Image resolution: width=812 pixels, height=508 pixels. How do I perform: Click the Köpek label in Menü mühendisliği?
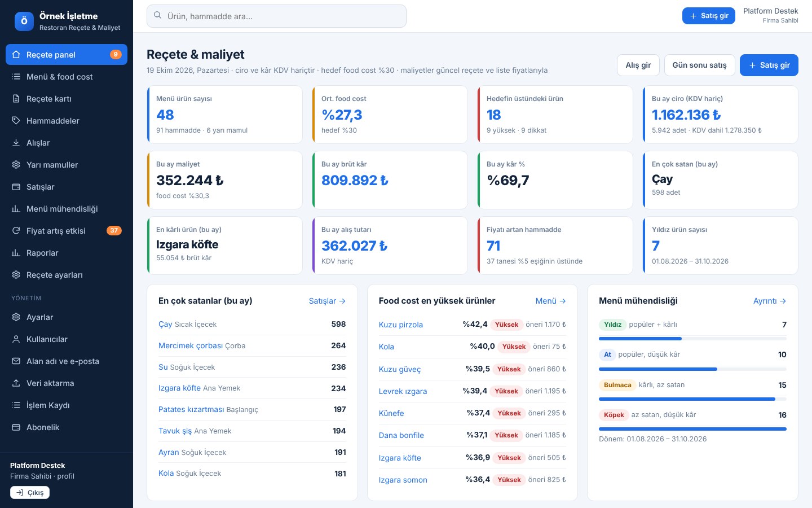click(x=614, y=415)
